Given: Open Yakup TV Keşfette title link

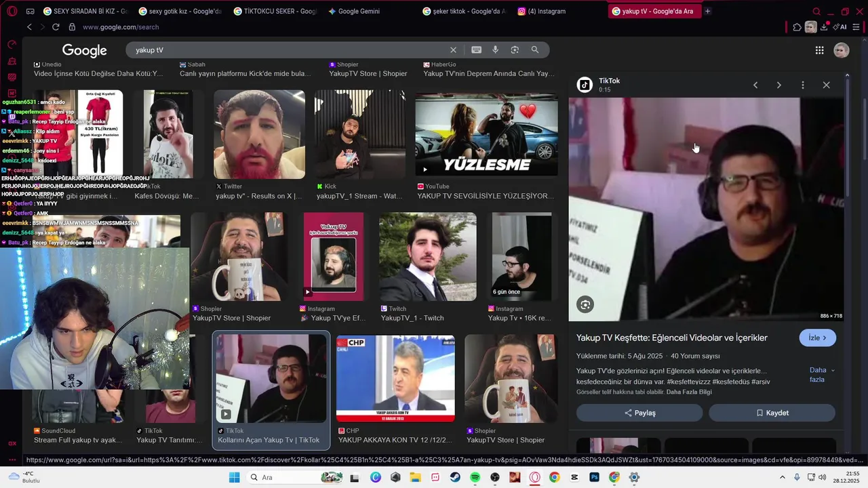Looking at the screenshot, I should [672, 338].
